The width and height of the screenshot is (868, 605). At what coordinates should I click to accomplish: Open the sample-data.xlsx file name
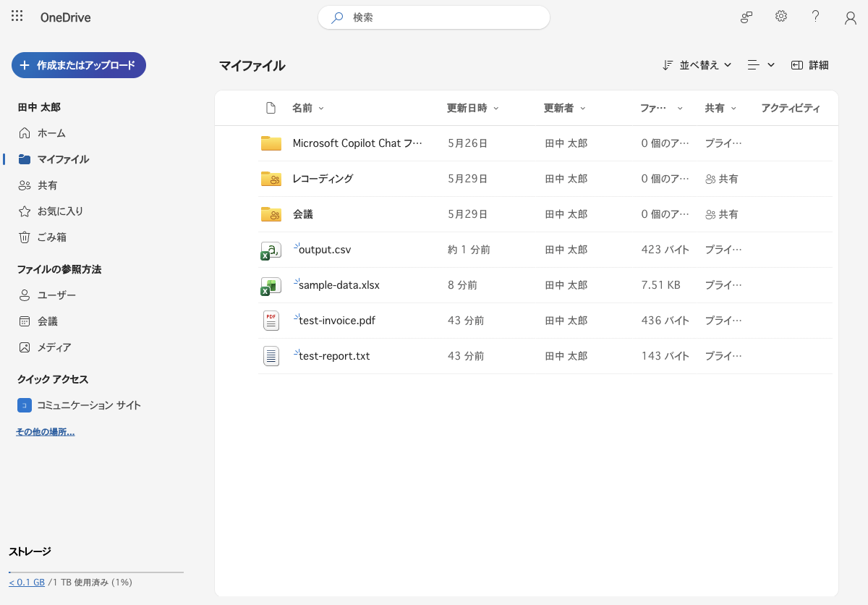pos(339,285)
